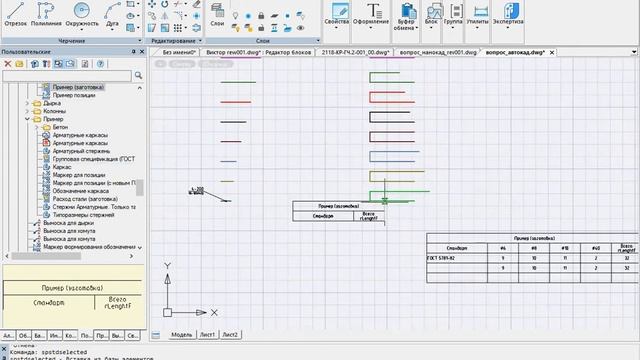This screenshot has width=640, height=360.
Task: Expand the Черчение ribbon panel
Action: point(140,41)
